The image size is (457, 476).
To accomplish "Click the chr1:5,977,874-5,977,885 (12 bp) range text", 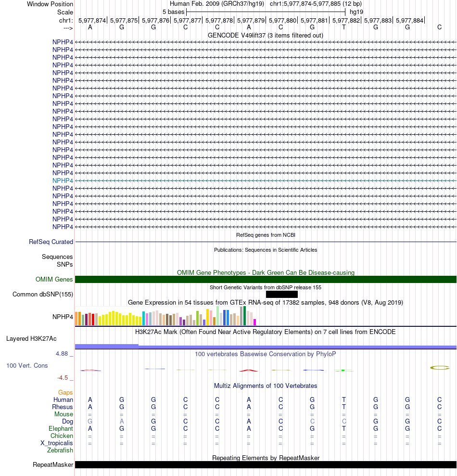I will (316, 4).
